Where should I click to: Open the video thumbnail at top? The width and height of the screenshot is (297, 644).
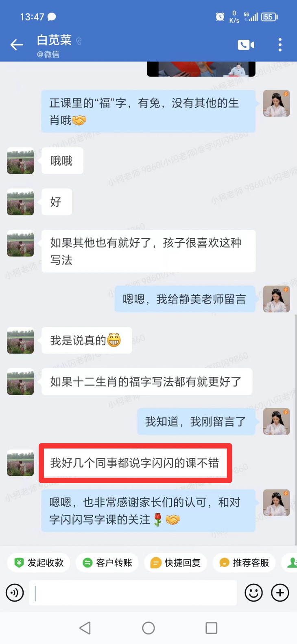(201, 69)
